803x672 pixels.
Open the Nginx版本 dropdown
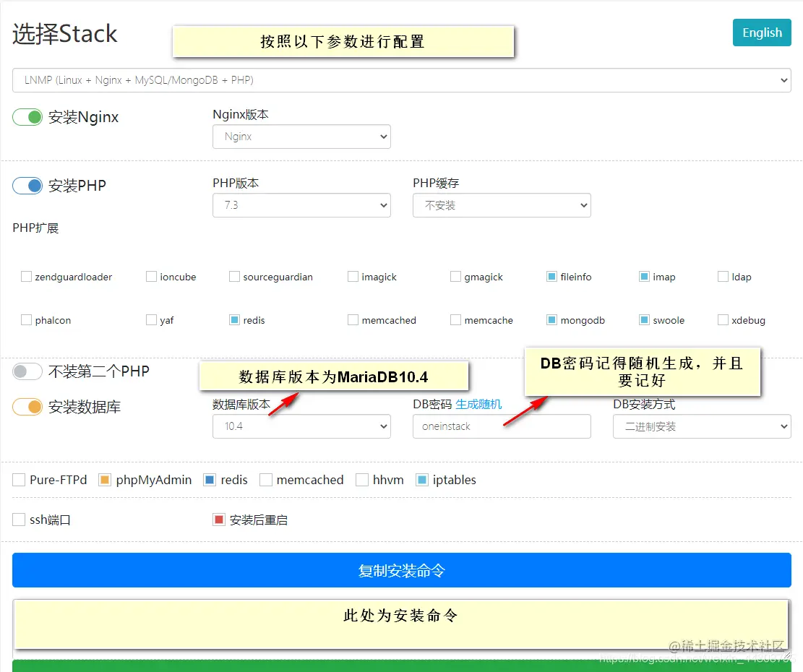301,137
